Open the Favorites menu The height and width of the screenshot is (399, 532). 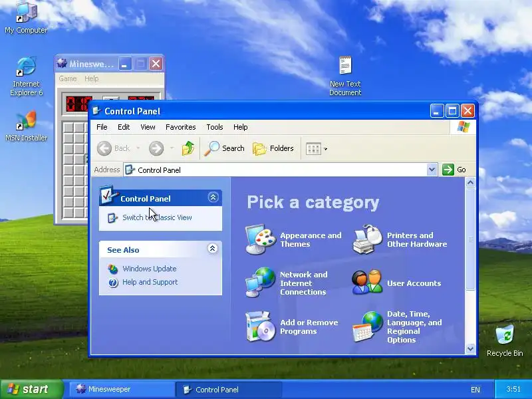click(180, 127)
